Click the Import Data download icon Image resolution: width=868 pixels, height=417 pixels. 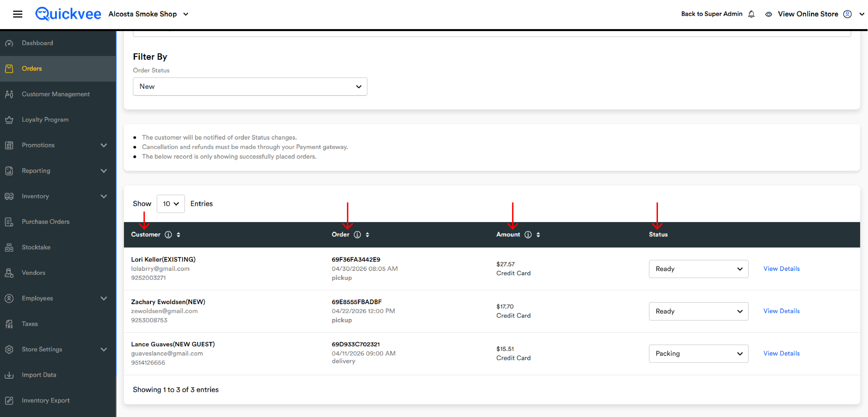pos(9,375)
